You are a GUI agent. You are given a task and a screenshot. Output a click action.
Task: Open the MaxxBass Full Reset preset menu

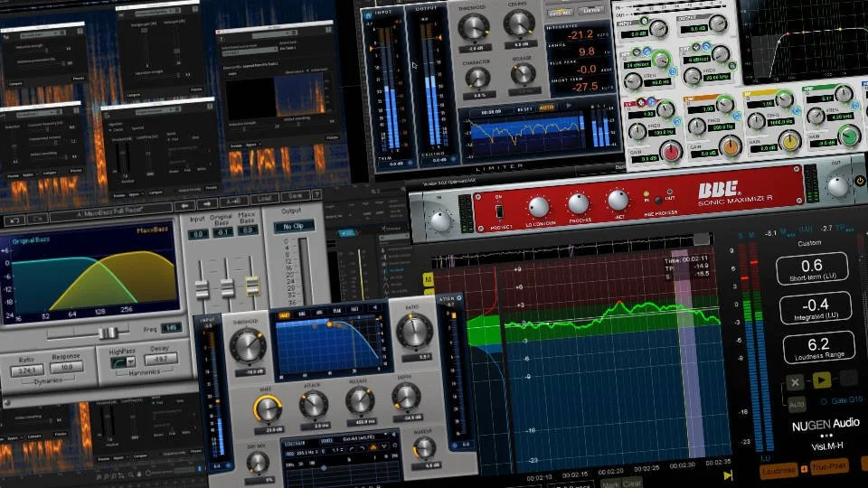[x=110, y=211]
